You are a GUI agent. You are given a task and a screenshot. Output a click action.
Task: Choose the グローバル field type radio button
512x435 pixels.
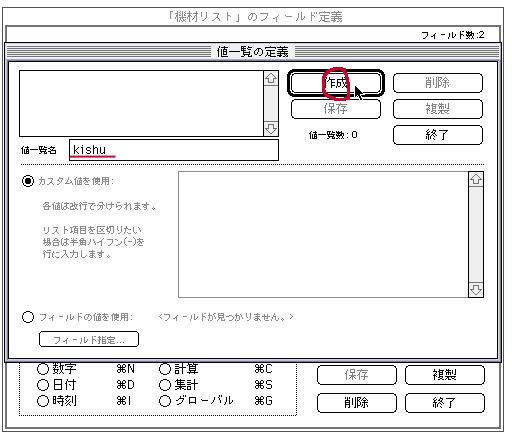[165, 401]
